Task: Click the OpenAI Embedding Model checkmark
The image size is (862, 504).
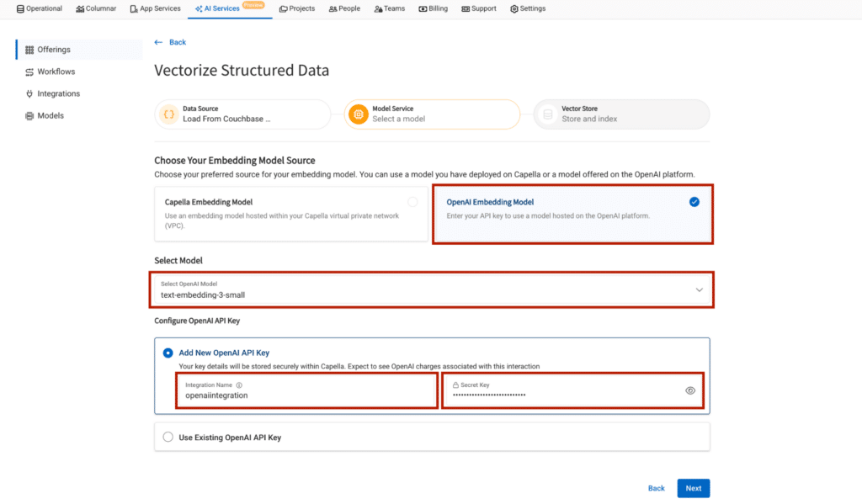Action: pyautogui.click(x=694, y=202)
